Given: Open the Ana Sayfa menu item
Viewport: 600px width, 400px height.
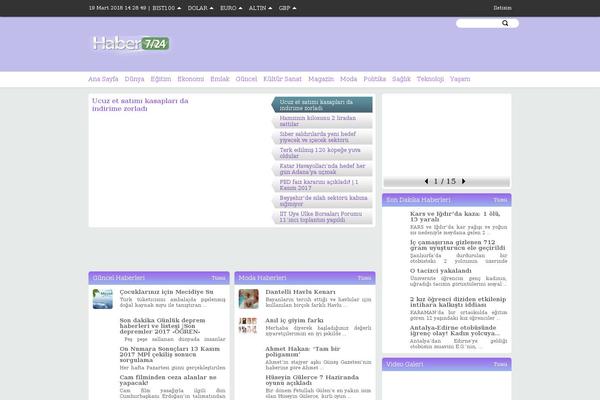Looking at the screenshot, I should coord(103,79).
